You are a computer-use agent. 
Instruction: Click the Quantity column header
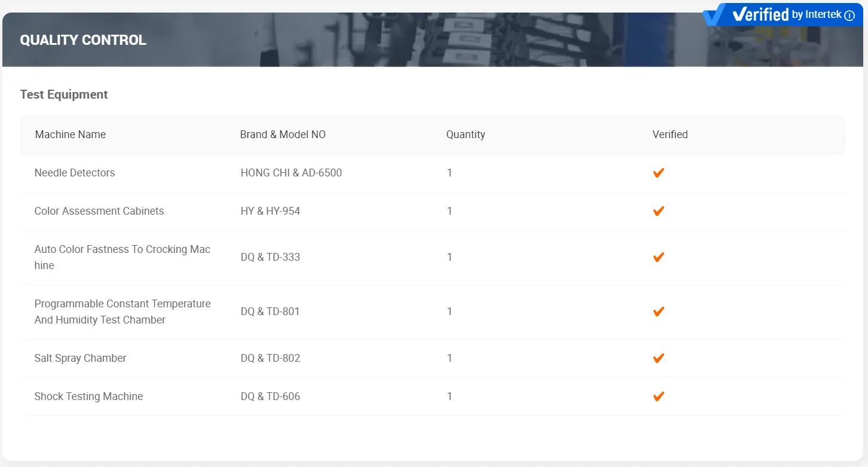[466, 135]
